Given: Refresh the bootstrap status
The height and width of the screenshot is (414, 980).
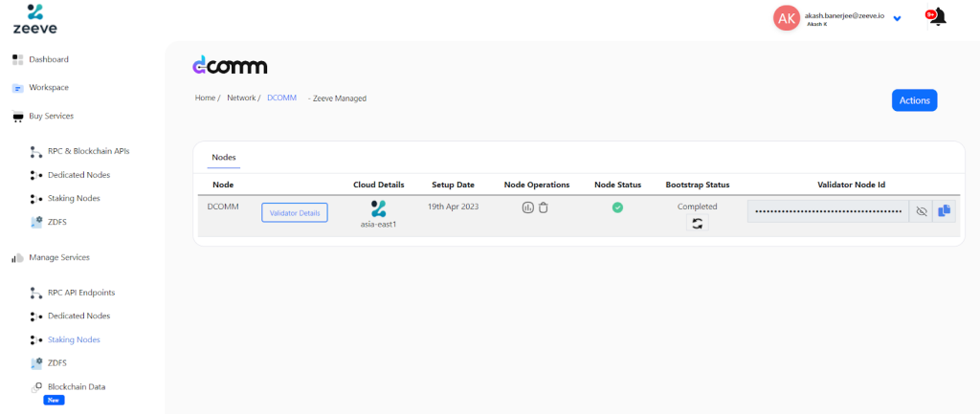Looking at the screenshot, I should (697, 223).
